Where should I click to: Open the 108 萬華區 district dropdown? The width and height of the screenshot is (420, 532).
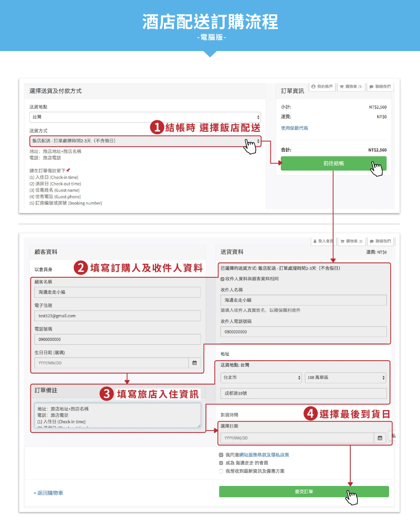coord(345,378)
